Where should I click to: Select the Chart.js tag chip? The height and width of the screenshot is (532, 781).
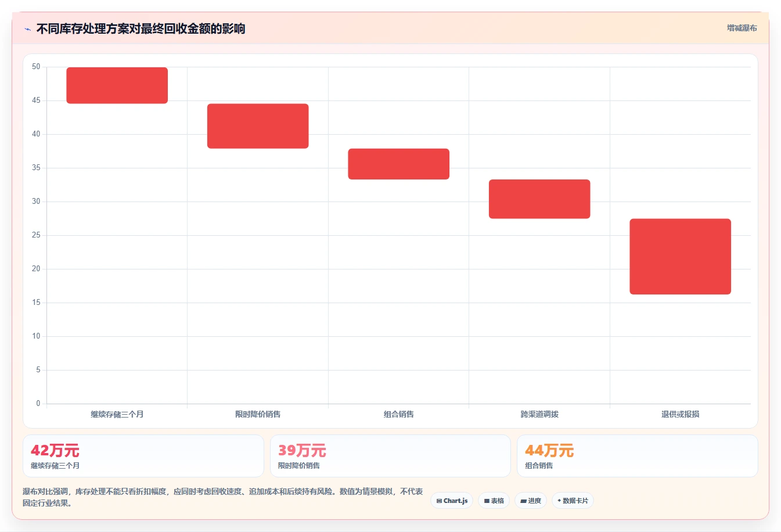(452, 501)
